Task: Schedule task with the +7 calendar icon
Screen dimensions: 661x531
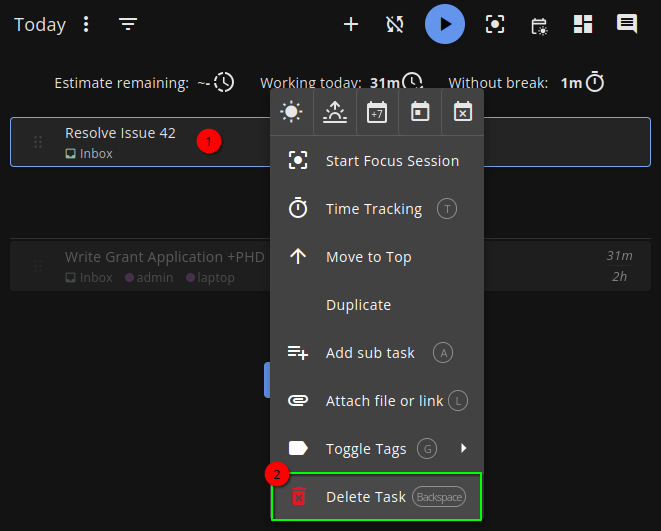Action: pos(377,112)
